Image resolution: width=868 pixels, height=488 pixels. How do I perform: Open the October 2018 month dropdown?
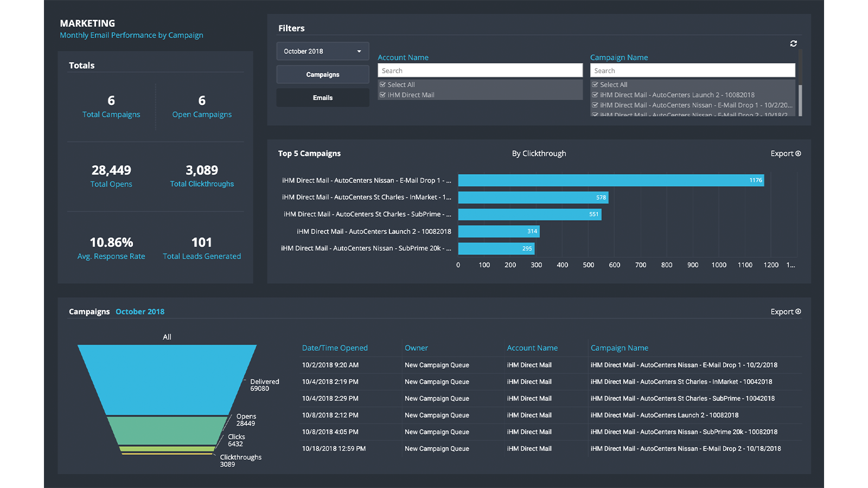[323, 51]
